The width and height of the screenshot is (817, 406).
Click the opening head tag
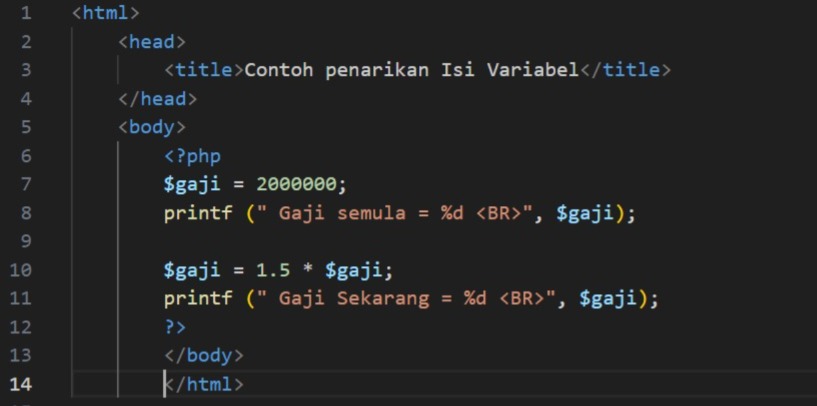pyautogui.click(x=152, y=42)
